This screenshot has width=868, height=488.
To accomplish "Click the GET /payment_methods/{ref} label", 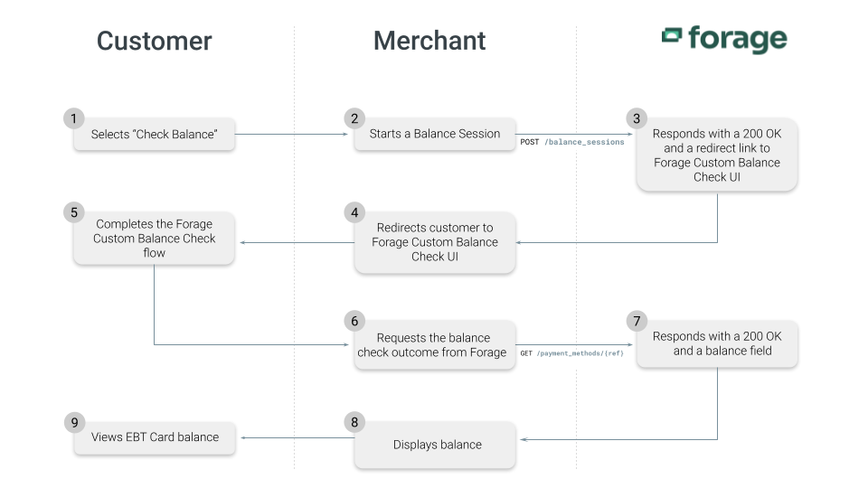I will pyautogui.click(x=571, y=353).
